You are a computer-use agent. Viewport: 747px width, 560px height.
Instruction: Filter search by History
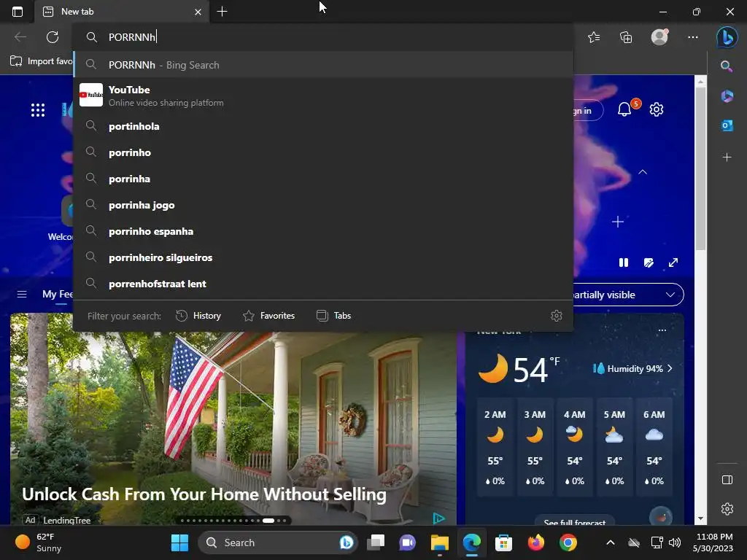[198, 316]
